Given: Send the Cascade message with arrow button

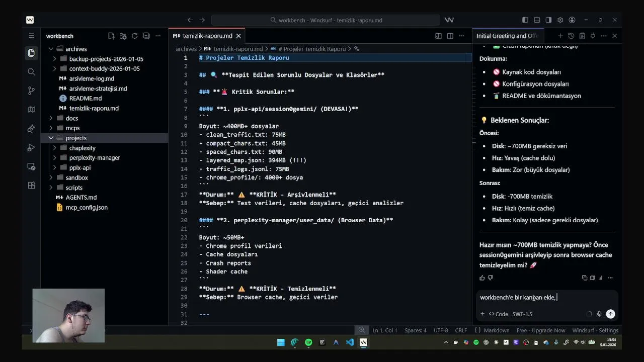Looking at the screenshot, I should click(x=610, y=314).
